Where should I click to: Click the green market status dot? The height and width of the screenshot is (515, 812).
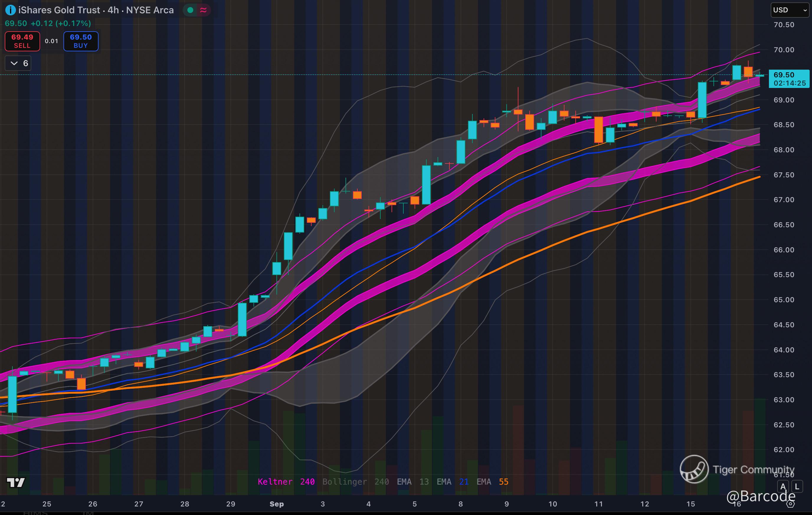190,10
